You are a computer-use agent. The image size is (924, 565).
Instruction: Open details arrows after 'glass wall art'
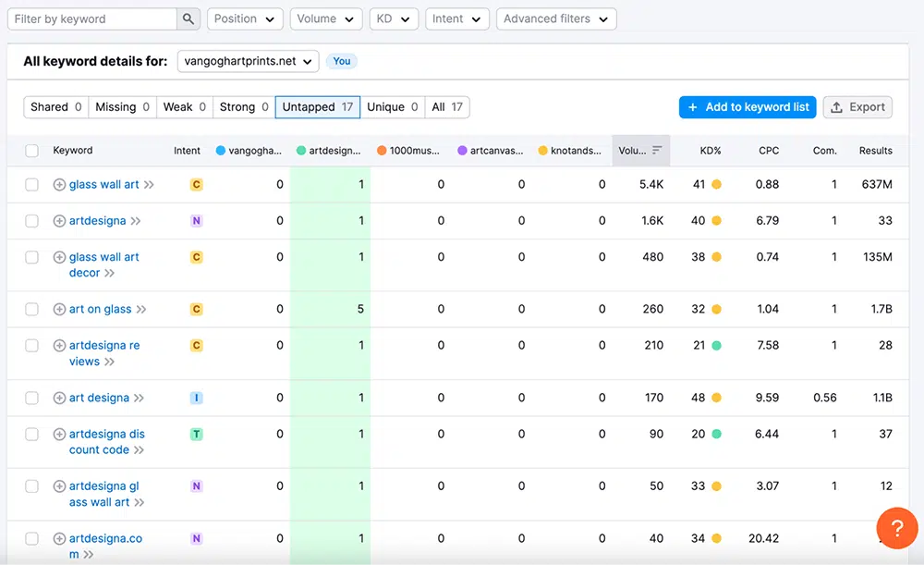coord(149,185)
